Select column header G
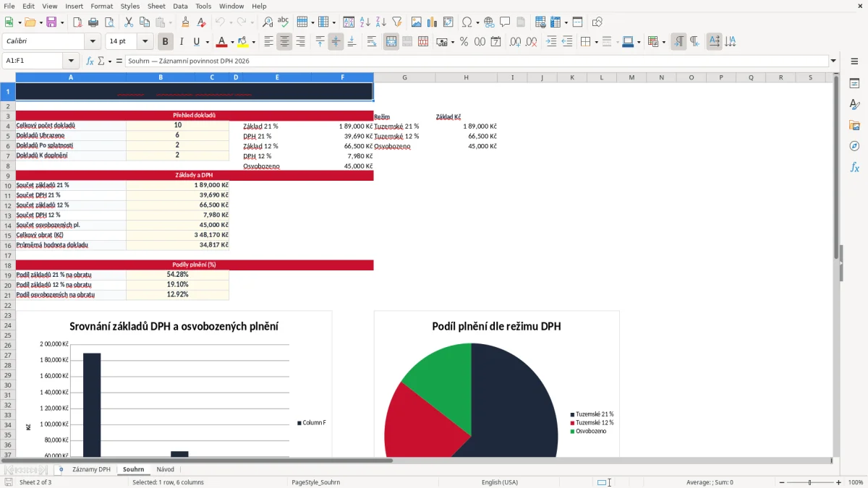Viewport: 868px width, 488px height. [x=404, y=77]
